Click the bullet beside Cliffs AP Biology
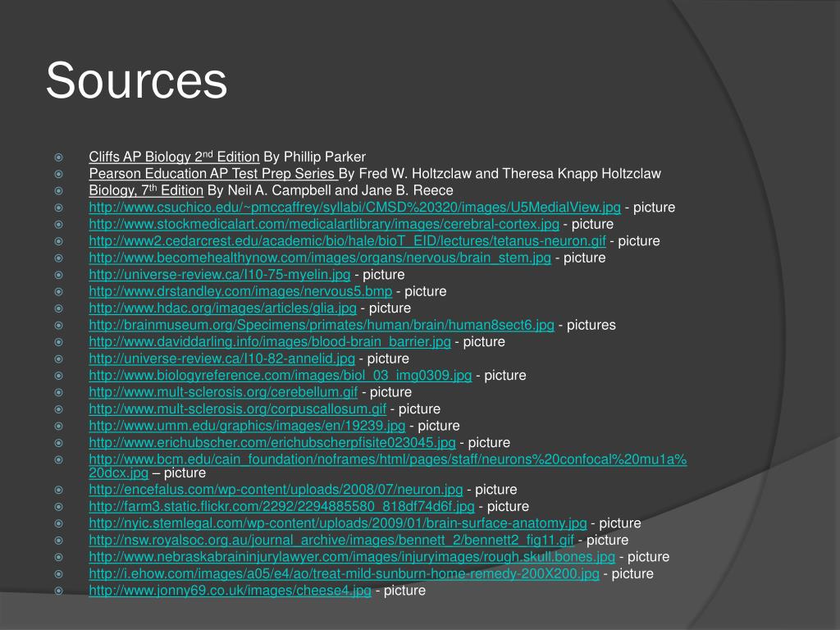The width and height of the screenshot is (840, 630). [x=59, y=157]
